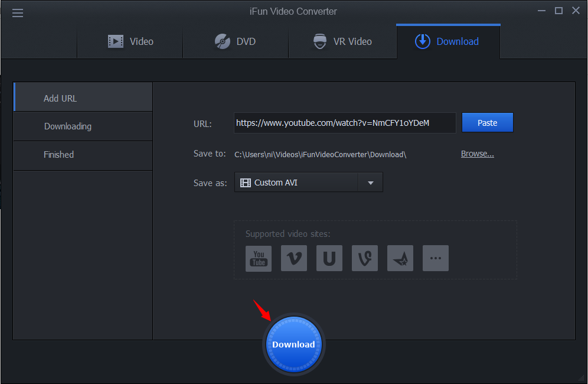Image resolution: width=588 pixels, height=384 pixels.
Task: Click inside the URL input field
Action: point(345,123)
